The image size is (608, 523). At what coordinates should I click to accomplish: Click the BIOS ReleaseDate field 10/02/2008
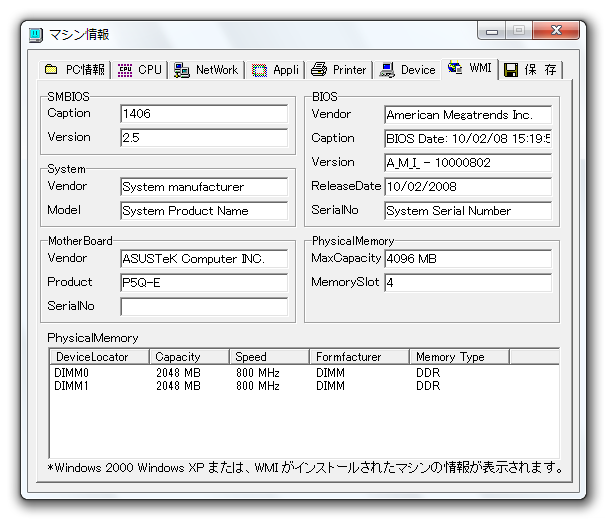point(468,187)
